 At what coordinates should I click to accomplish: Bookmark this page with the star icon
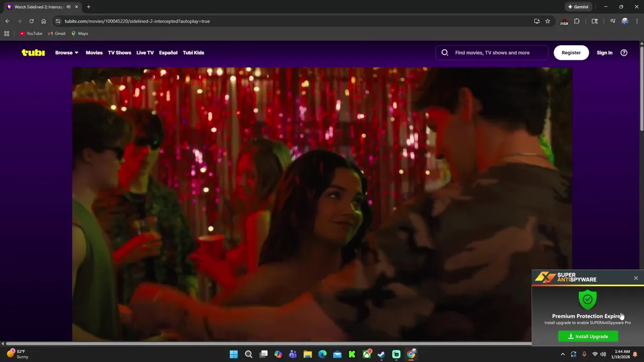coord(548,21)
